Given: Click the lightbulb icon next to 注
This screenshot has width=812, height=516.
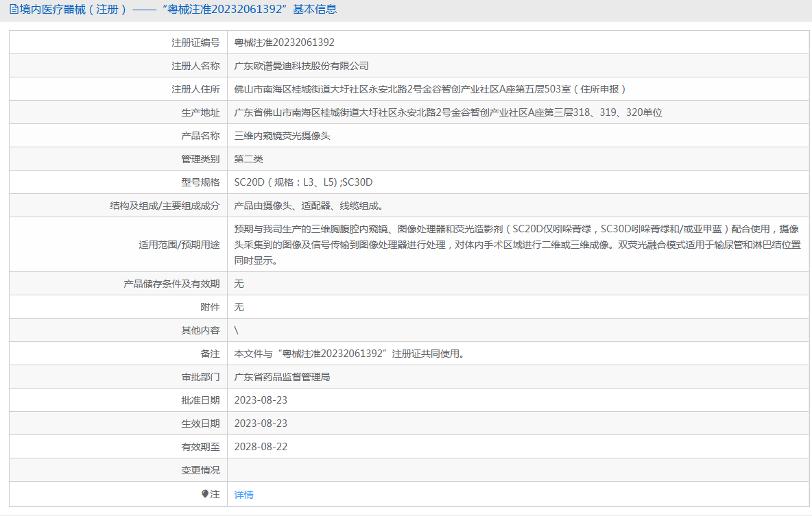Looking at the screenshot, I should [x=205, y=494].
